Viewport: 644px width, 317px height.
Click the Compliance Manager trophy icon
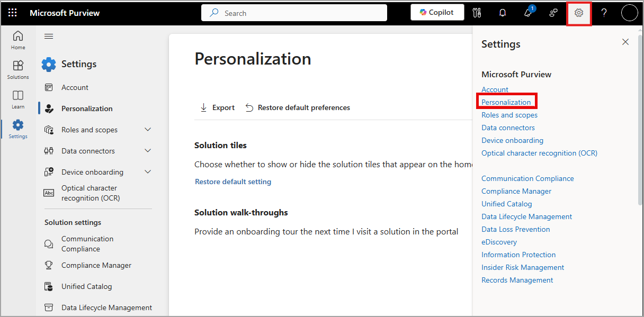(x=49, y=265)
